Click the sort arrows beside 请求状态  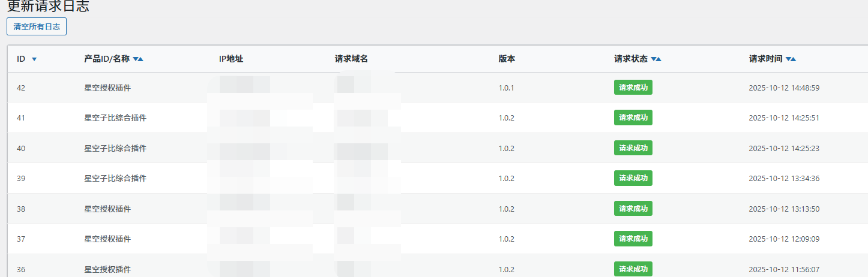click(x=656, y=59)
